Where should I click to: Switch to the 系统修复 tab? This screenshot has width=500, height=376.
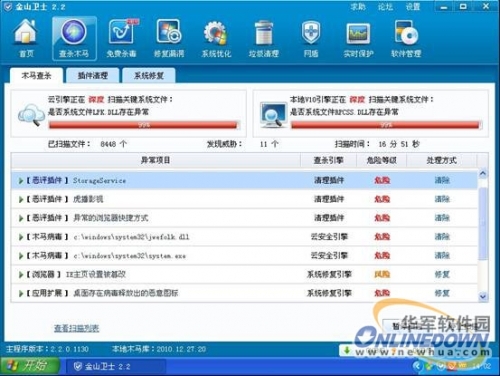149,76
